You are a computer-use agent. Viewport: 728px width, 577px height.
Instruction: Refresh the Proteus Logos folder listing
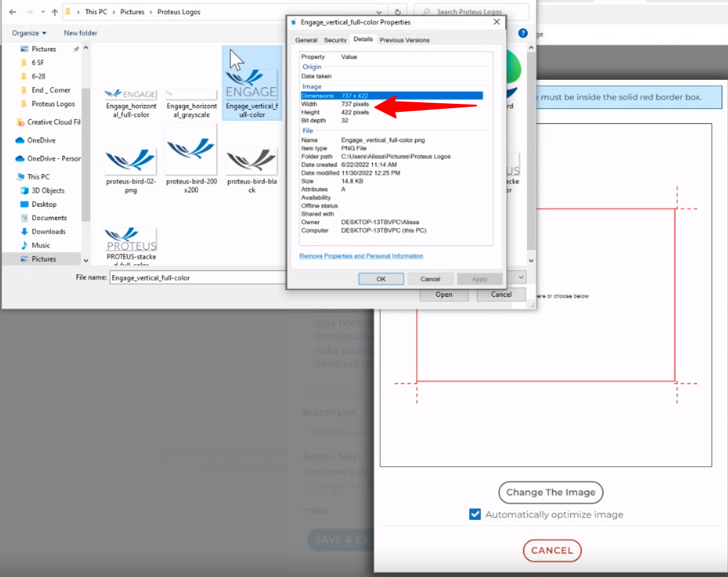(398, 12)
